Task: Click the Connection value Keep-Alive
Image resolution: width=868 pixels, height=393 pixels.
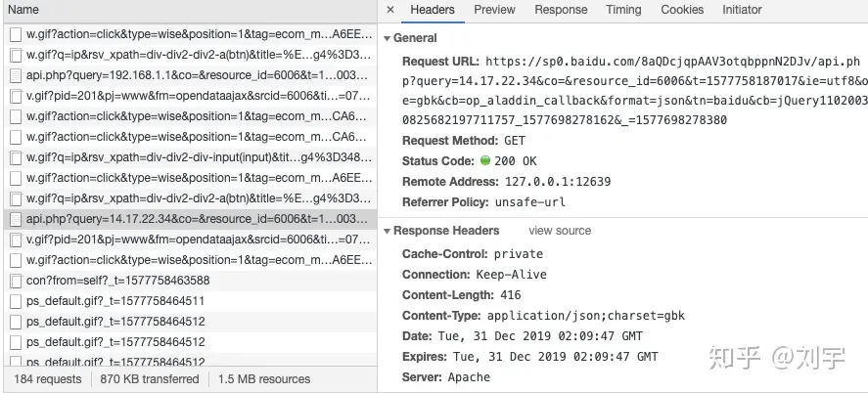Action: [512, 275]
